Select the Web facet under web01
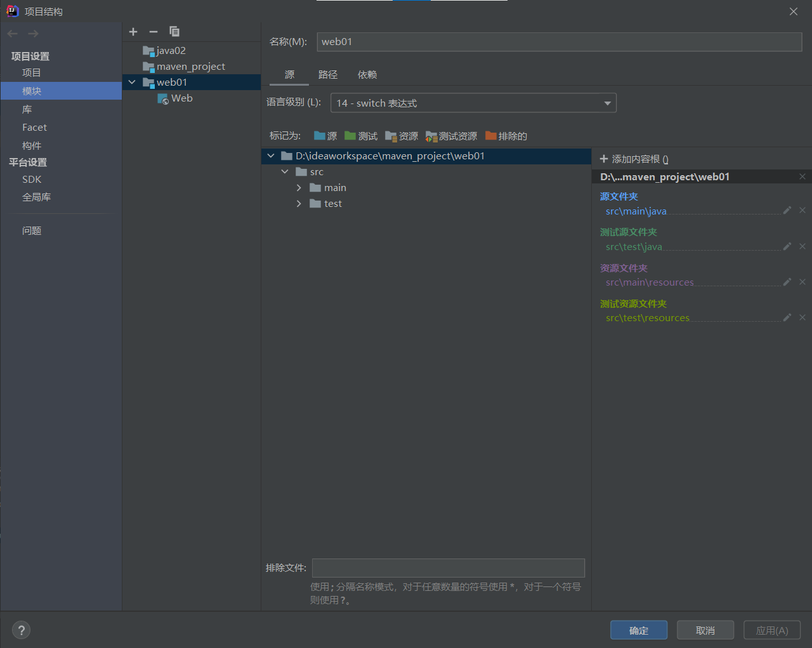Image resolution: width=812 pixels, height=648 pixels. point(191,98)
